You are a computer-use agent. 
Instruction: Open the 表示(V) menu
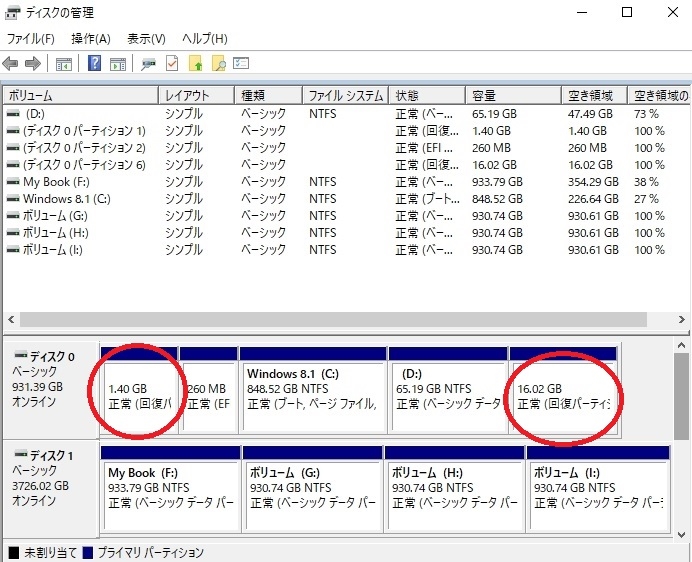(x=147, y=39)
